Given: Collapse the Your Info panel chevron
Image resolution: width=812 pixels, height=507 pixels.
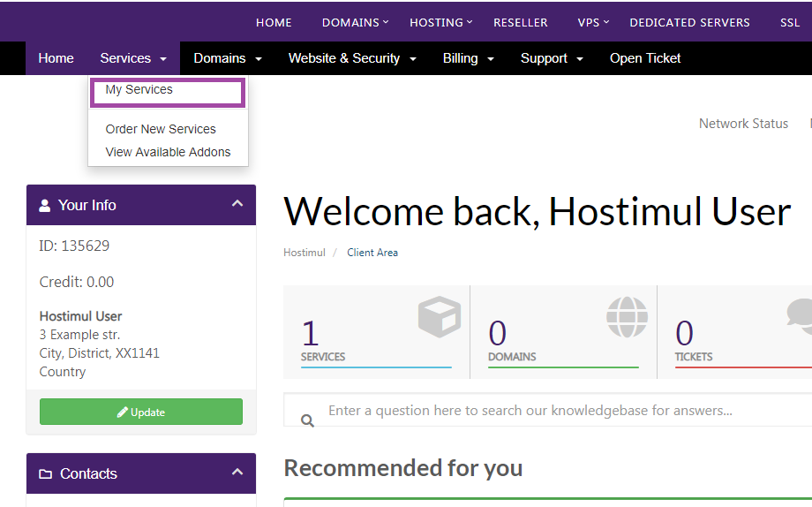Looking at the screenshot, I should click(237, 204).
